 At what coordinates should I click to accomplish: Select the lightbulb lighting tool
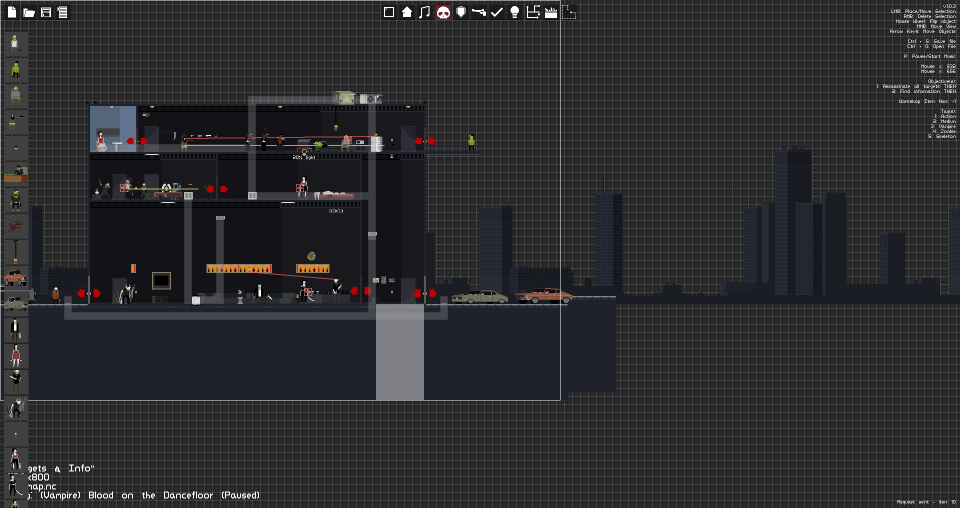515,12
